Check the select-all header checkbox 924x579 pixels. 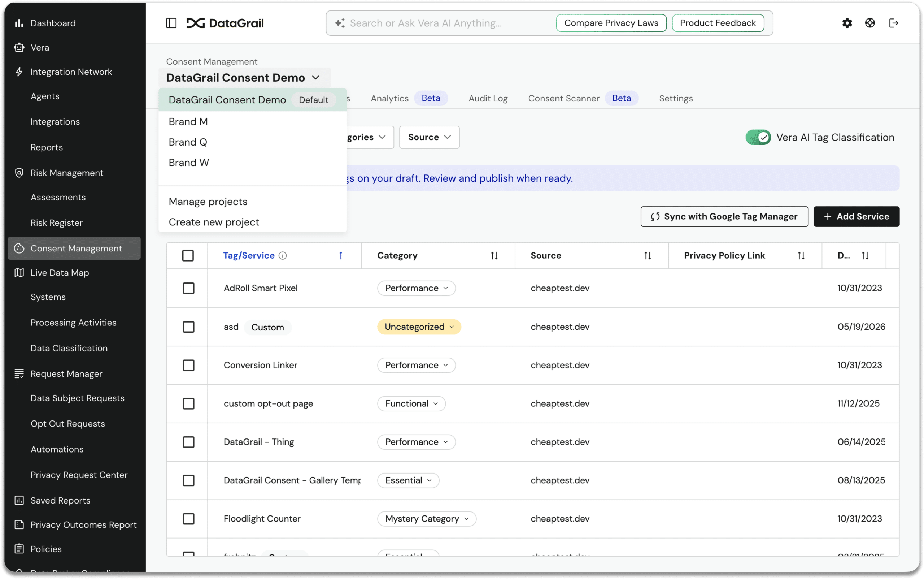[x=188, y=255]
